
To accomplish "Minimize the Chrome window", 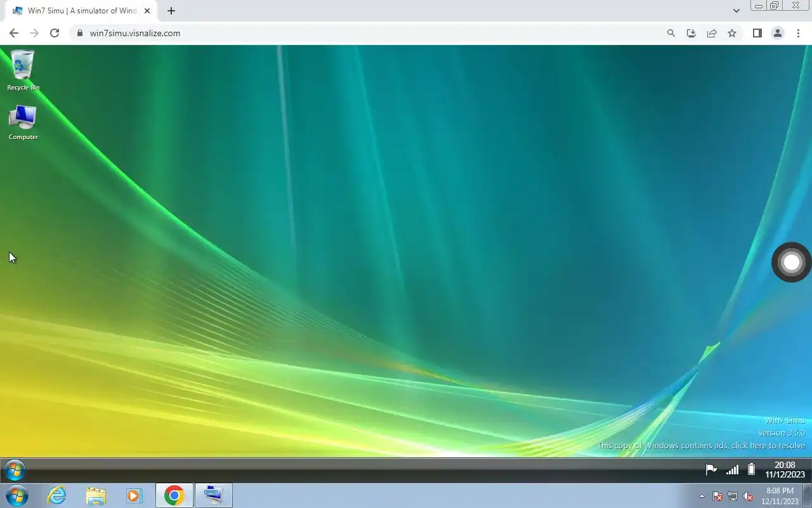I will (x=758, y=6).
